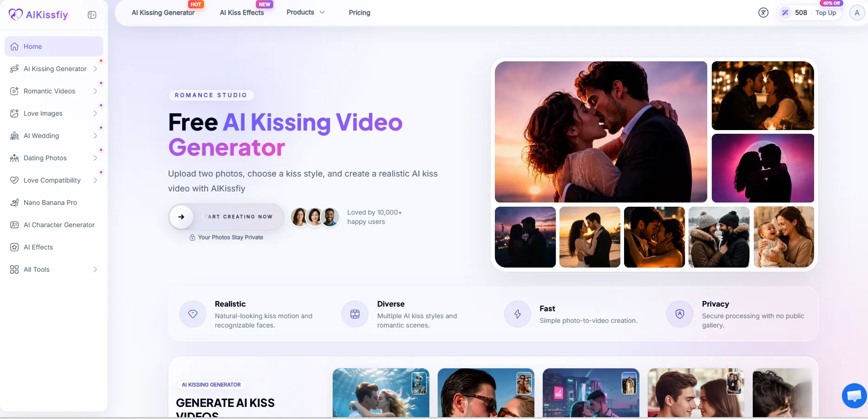Expand the Dating Photos chevron
This screenshot has height=419, width=868.
pos(95,158)
